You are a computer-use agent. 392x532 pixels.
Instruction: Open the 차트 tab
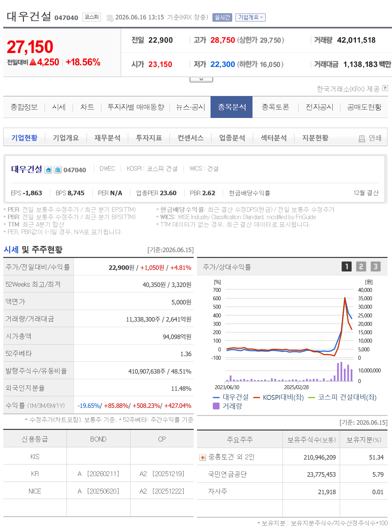tap(87, 107)
